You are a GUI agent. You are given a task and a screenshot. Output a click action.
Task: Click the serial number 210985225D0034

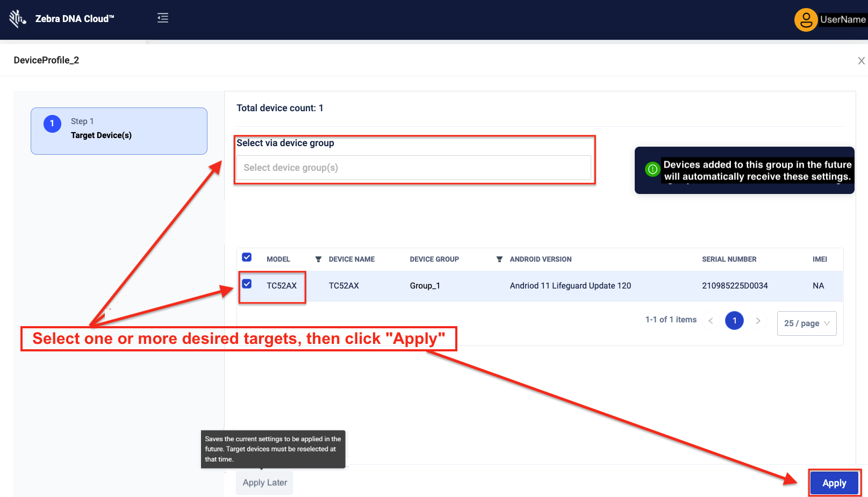click(x=735, y=286)
